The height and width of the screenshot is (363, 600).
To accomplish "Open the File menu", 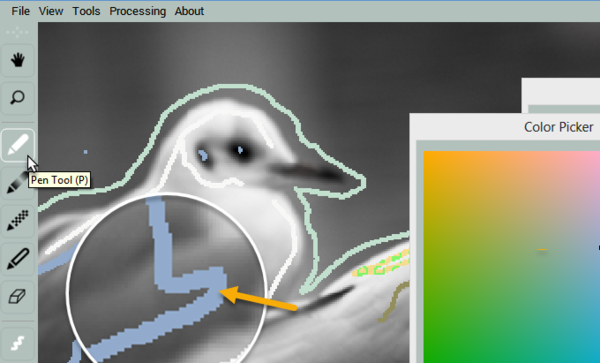I will (x=20, y=11).
